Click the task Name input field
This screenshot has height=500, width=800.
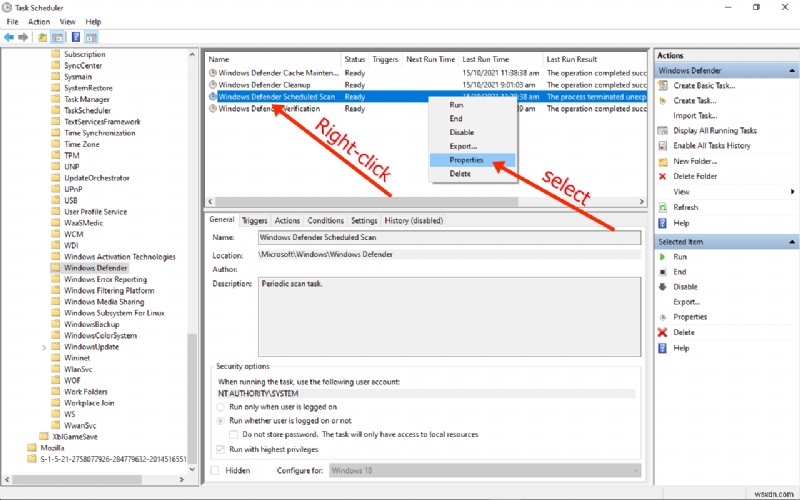[449, 237]
